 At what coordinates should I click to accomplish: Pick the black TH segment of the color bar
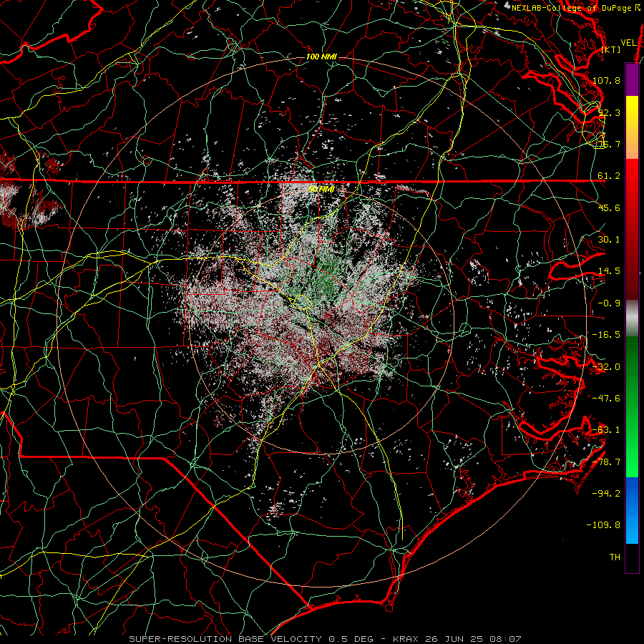632,557
